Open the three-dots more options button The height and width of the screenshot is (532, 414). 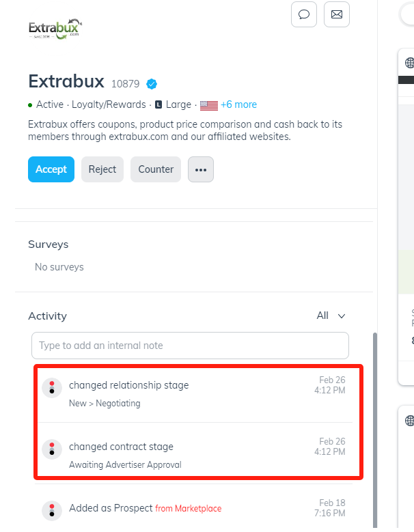[201, 169]
